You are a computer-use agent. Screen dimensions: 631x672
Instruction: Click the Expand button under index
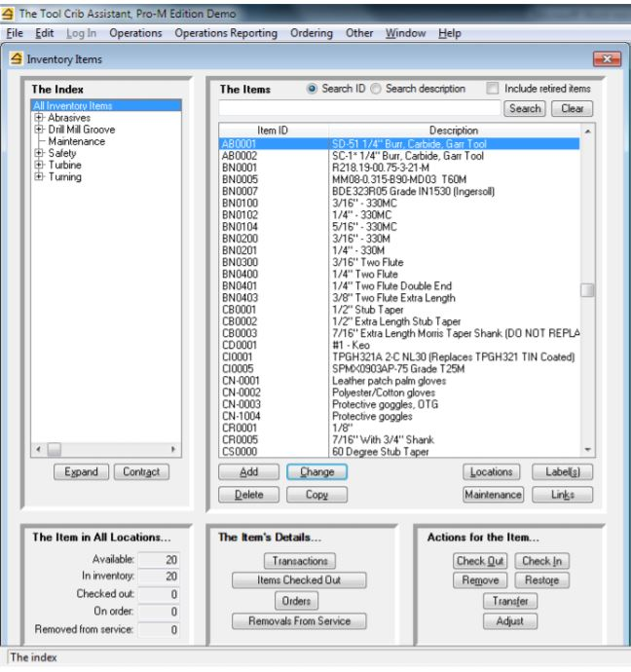click(x=81, y=471)
